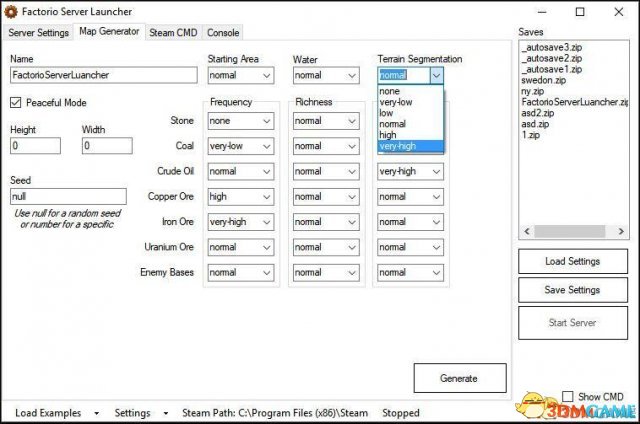Click the Factorio gear app icon
The height and width of the screenshot is (424, 640).
click(x=11, y=12)
